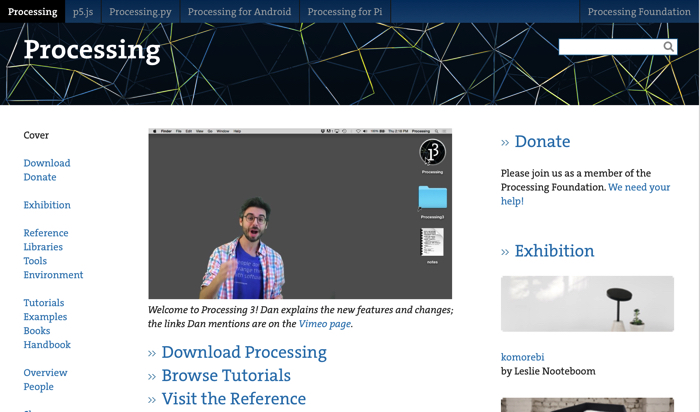Open Browse Tutorials link
Image resolution: width=700 pixels, height=412 pixels.
point(226,375)
